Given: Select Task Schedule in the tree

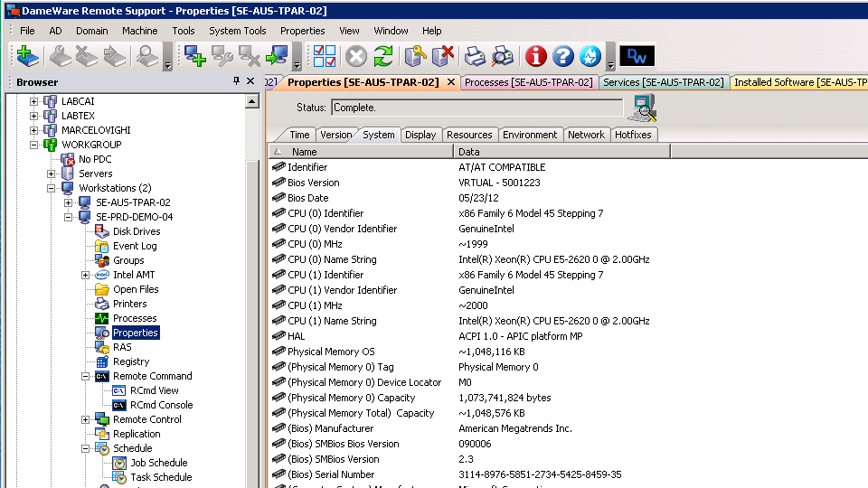Looking at the screenshot, I should [161, 477].
